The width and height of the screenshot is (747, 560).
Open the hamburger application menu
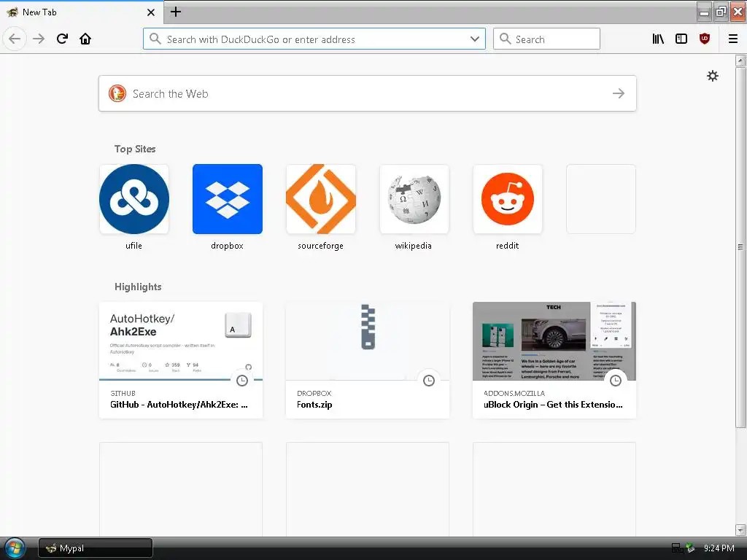pos(733,39)
